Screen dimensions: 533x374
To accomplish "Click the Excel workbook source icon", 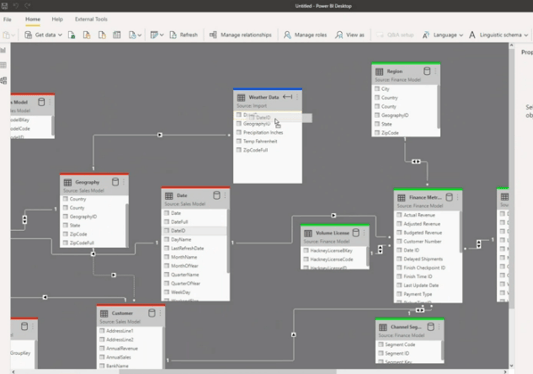I will [71, 35].
